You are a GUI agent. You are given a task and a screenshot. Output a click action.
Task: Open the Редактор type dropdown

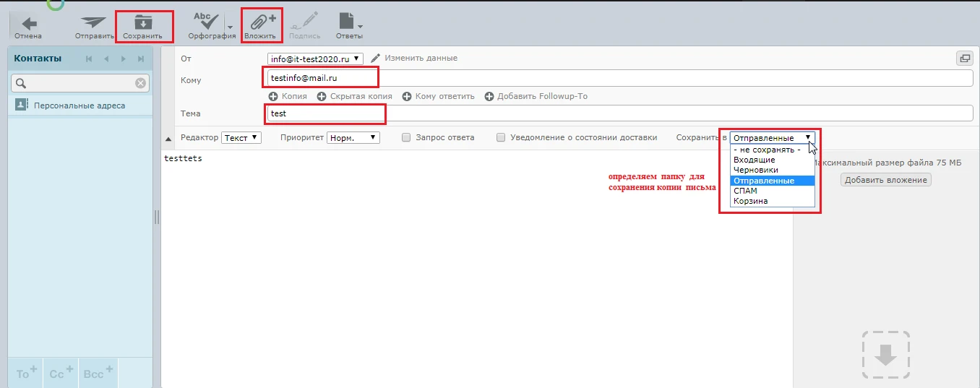click(241, 137)
